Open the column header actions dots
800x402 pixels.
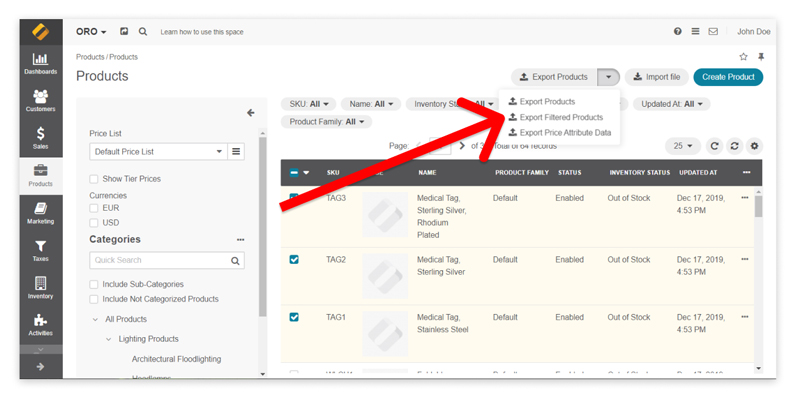coord(746,172)
